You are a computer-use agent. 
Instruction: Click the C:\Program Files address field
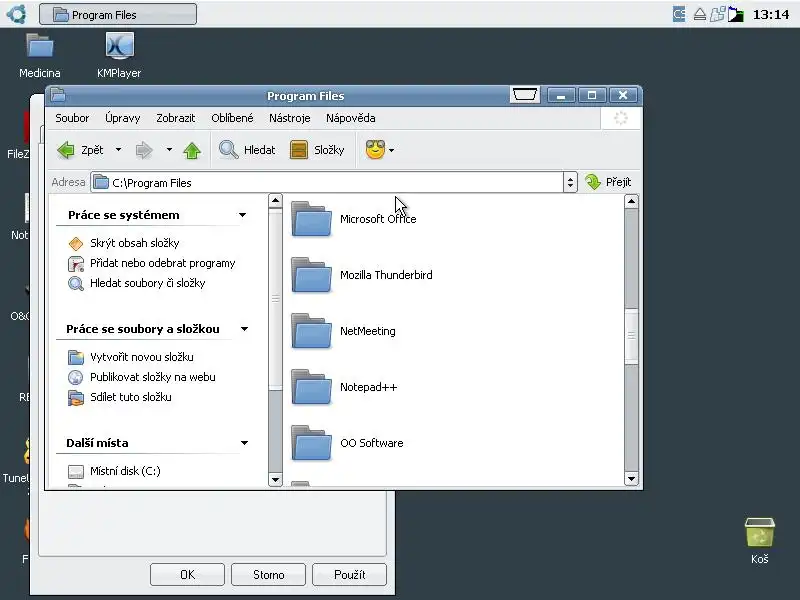[327, 182]
